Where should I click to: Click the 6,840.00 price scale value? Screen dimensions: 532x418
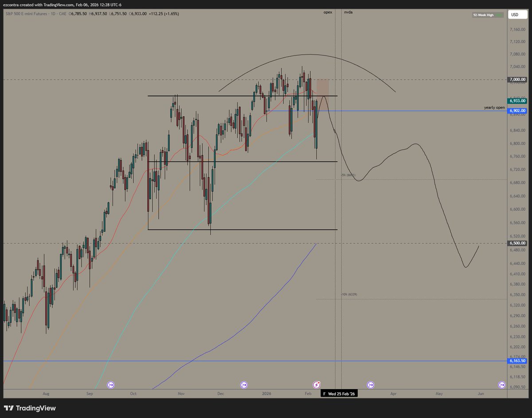[x=517, y=130]
